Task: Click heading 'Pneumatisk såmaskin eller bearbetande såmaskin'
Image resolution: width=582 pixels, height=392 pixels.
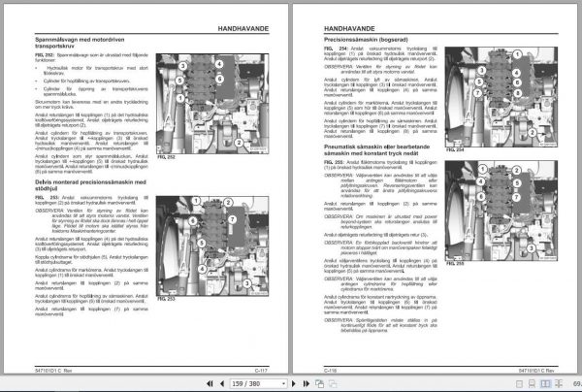Action: point(376,150)
